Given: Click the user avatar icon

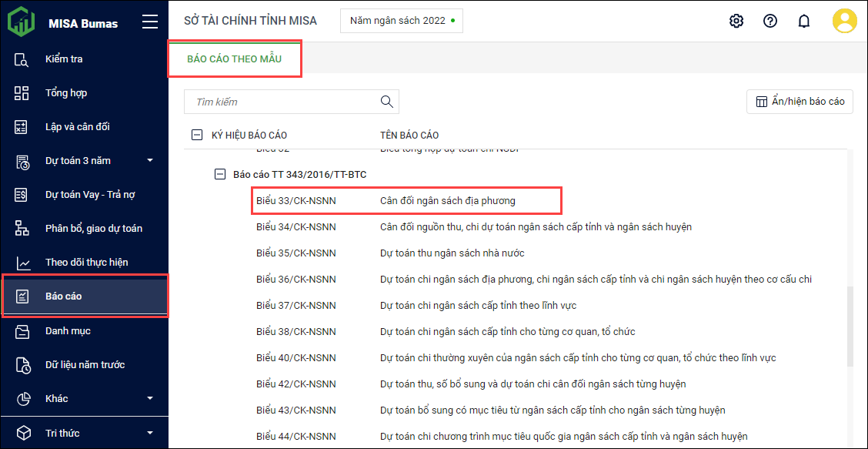Looking at the screenshot, I should (844, 21).
